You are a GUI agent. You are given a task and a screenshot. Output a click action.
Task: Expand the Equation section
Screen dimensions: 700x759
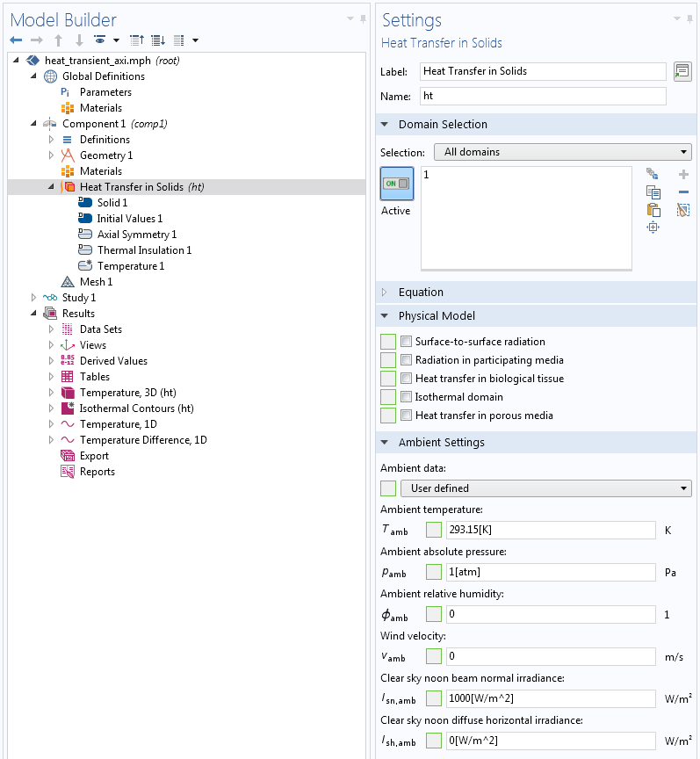pyautogui.click(x=421, y=293)
